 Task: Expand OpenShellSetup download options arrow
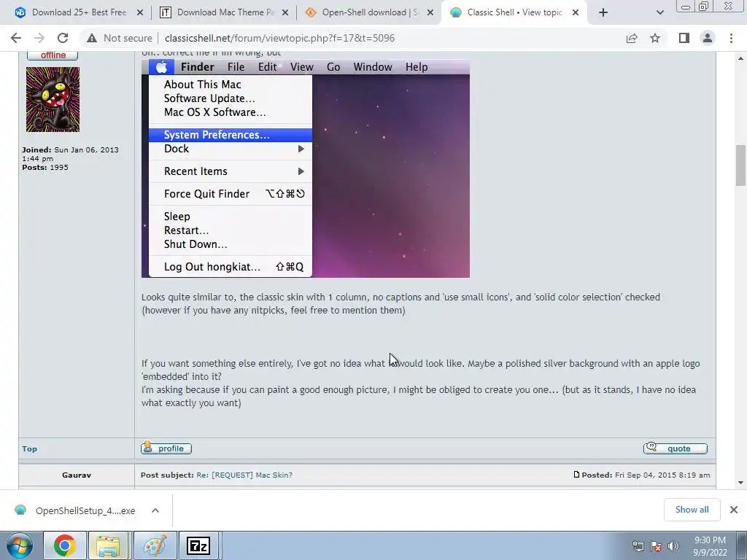pyautogui.click(x=155, y=510)
